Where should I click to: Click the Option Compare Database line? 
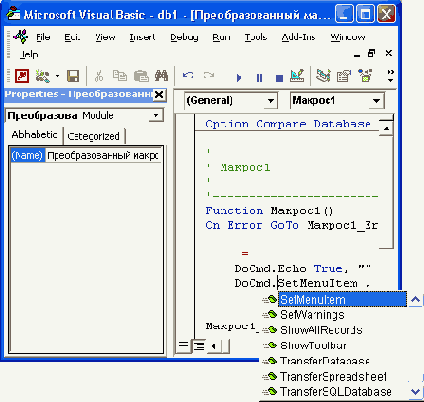tap(288, 124)
